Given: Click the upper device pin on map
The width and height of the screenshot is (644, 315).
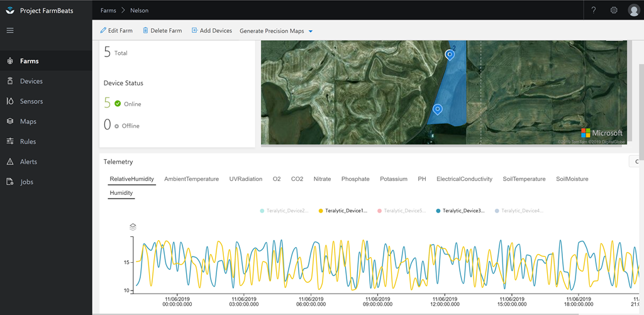Looking at the screenshot, I should (x=450, y=54).
